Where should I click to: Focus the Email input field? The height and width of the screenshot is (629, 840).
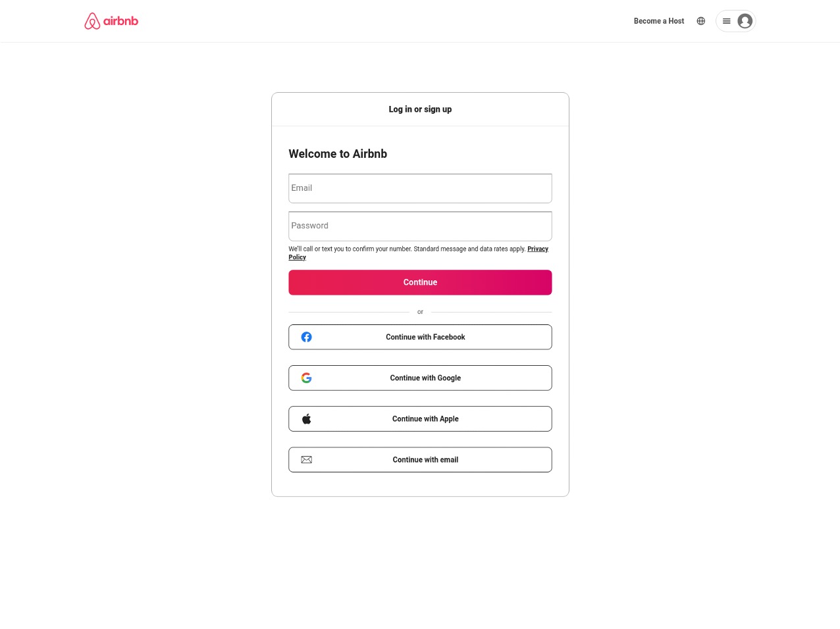click(x=420, y=188)
